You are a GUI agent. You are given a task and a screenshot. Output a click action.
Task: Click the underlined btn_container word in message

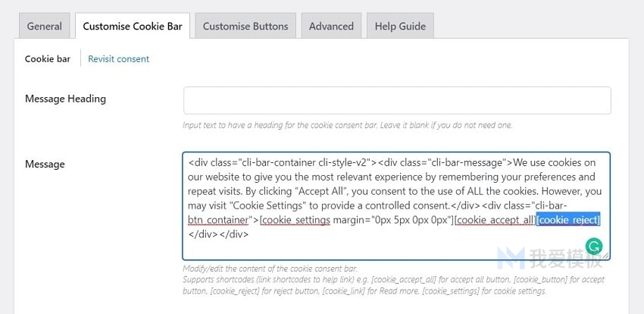click(218, 220)
